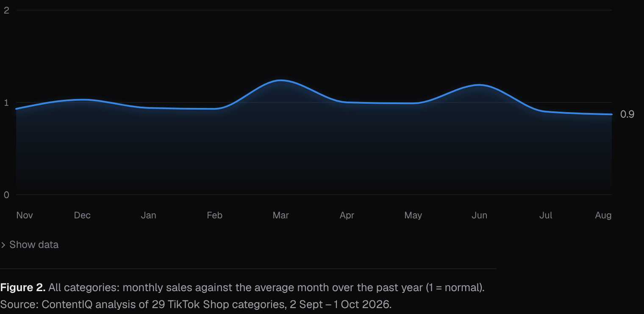Screen dimensions: 644x314
Task: Click the Jul x-axis label
Action: coord(545,215)
